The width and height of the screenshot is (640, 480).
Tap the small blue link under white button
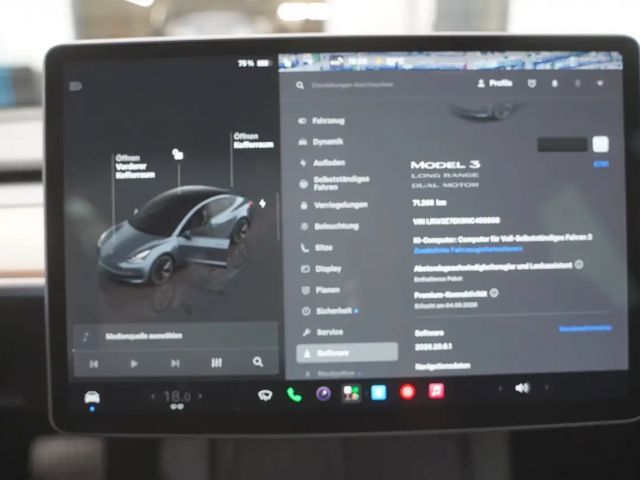point(601,164)
